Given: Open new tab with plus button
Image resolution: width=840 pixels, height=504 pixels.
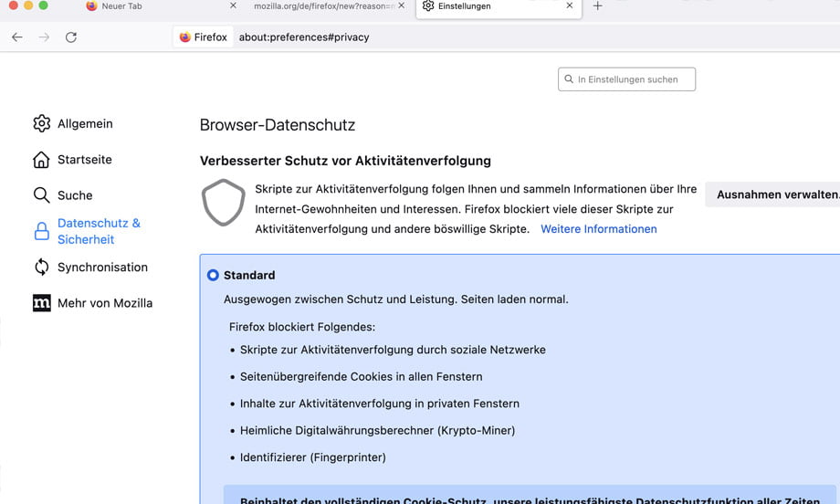Looking at the screenshot, I should point(598,6).
